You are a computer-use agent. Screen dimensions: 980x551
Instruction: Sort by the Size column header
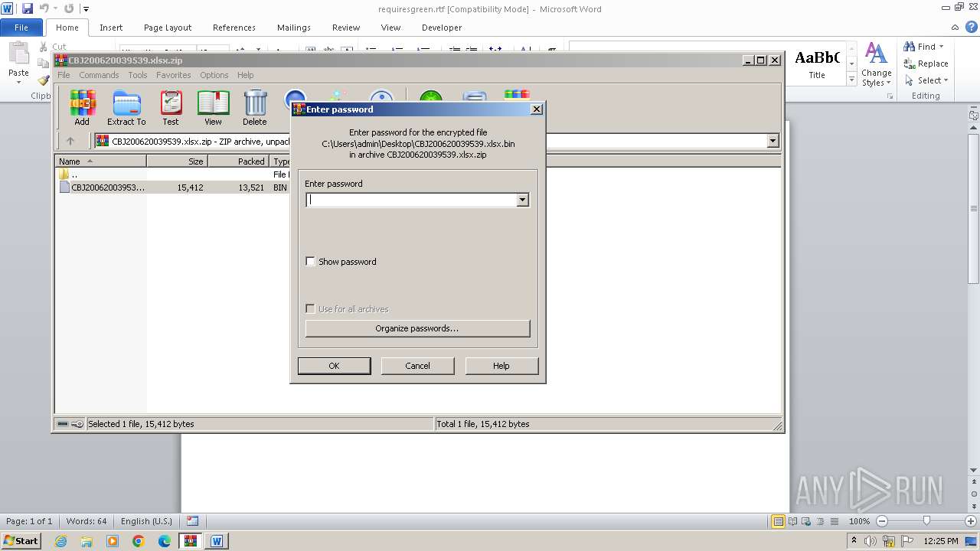[177, 161]
